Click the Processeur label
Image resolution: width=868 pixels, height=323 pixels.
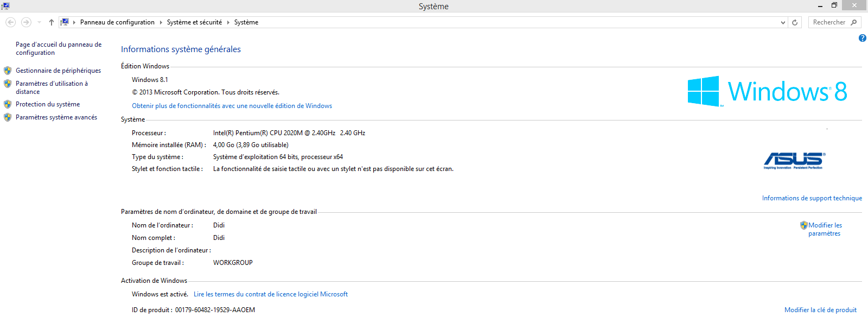click(149, 133)
